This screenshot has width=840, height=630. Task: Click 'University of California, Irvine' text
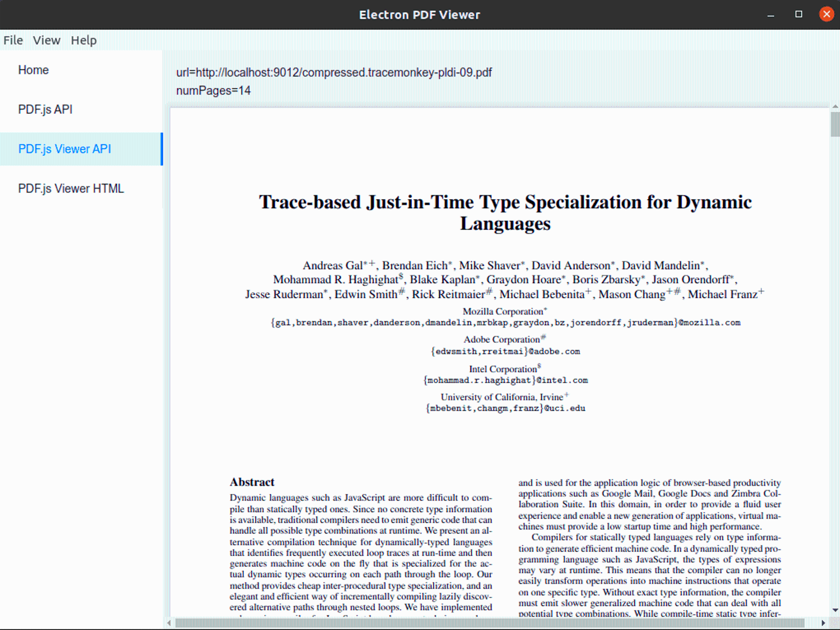point(504,397)
